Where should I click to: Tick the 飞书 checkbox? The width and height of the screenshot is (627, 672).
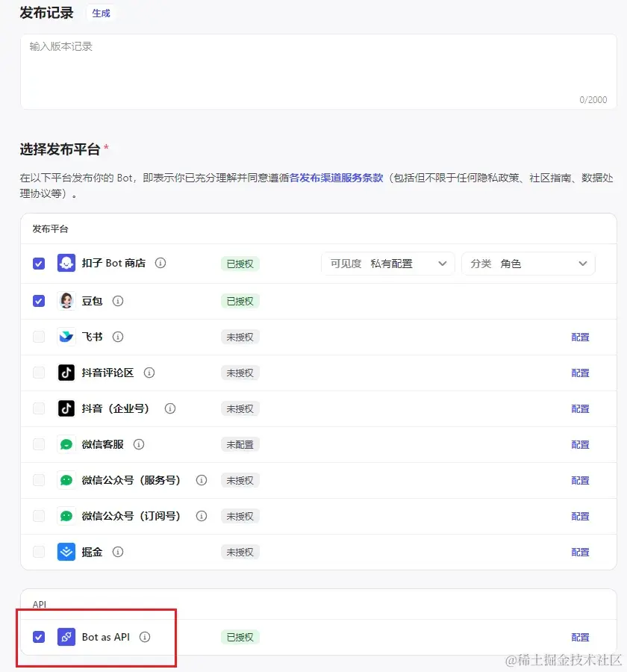tap(39, 337)
